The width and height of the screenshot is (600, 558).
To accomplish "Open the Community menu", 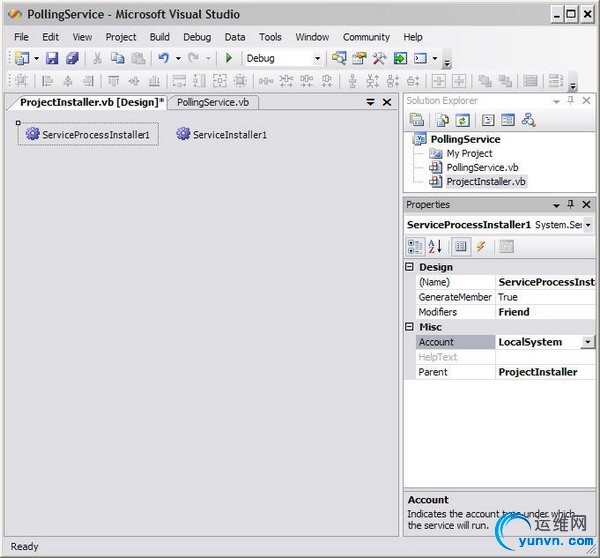I will (366, 37).
